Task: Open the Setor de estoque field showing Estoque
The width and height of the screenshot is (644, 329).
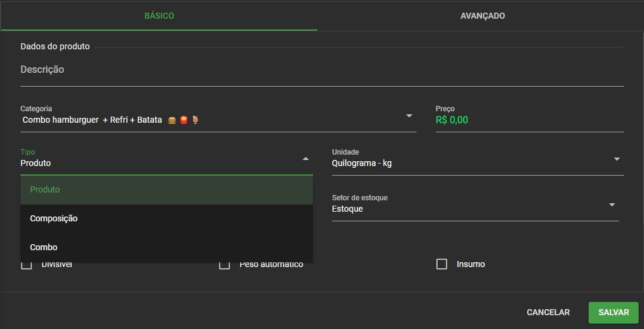Action: (x=469, y=209)
